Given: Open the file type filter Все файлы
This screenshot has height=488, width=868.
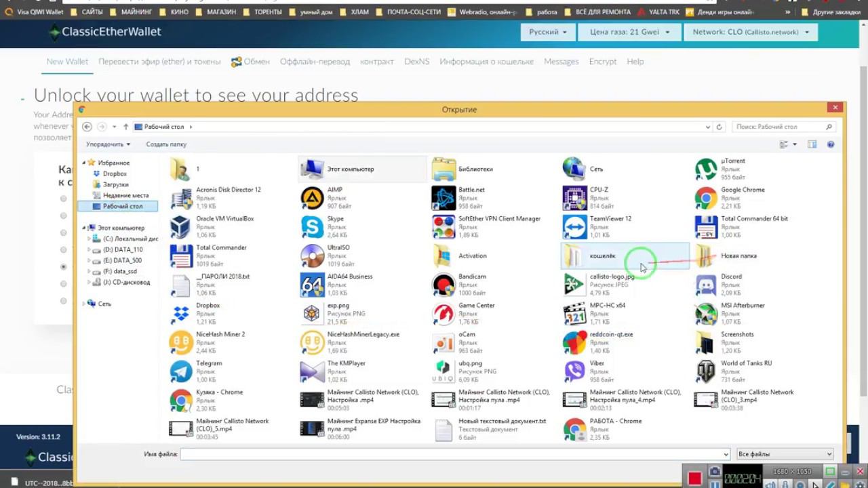Looking at the screenshot, I should tap(785, 454).
